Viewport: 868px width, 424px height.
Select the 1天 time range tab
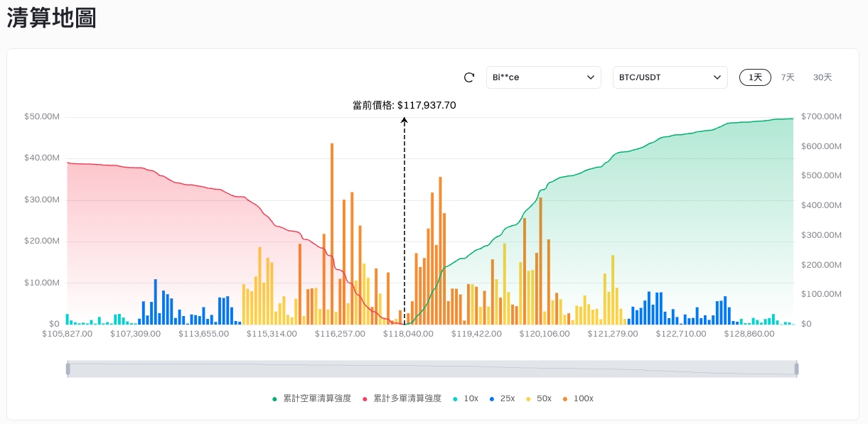coord(755,77)
